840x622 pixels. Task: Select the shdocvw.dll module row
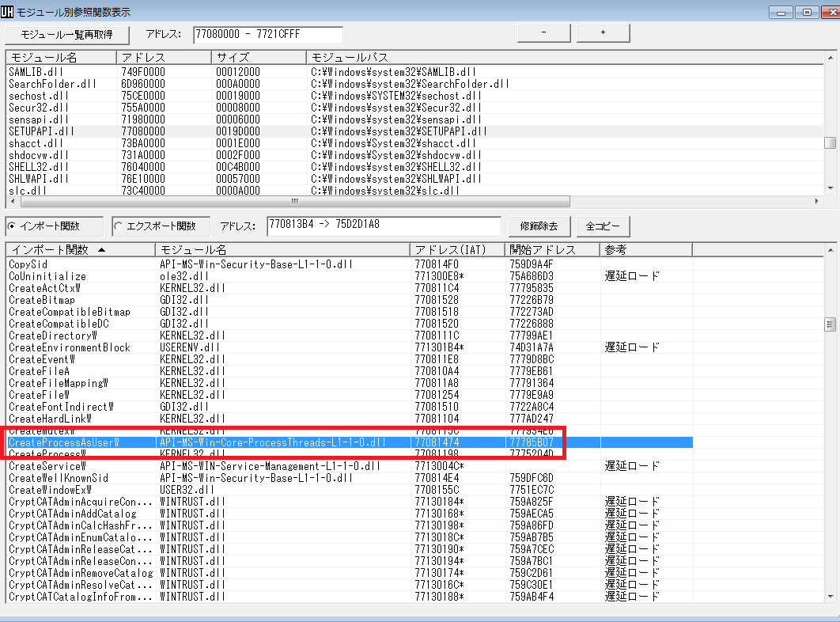pos(415,155)
